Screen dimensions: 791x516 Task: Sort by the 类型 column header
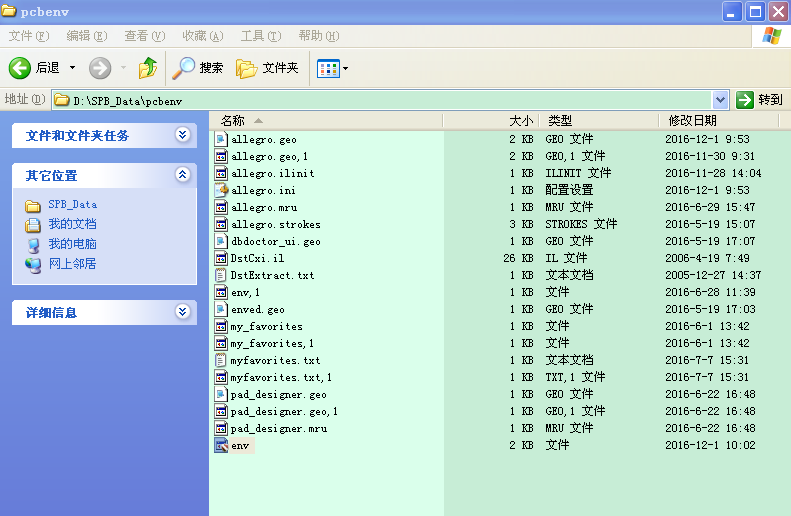click(x=599, y=121)
